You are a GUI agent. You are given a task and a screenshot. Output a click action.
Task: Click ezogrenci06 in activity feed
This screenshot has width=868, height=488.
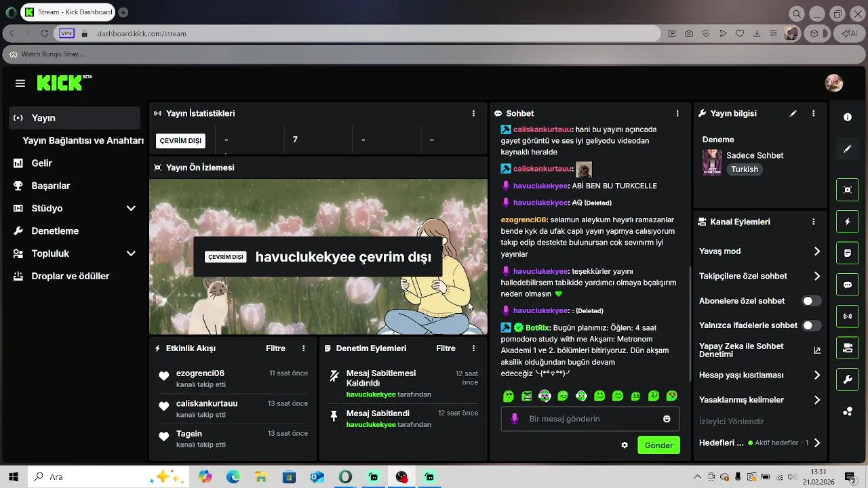[200, 373]
